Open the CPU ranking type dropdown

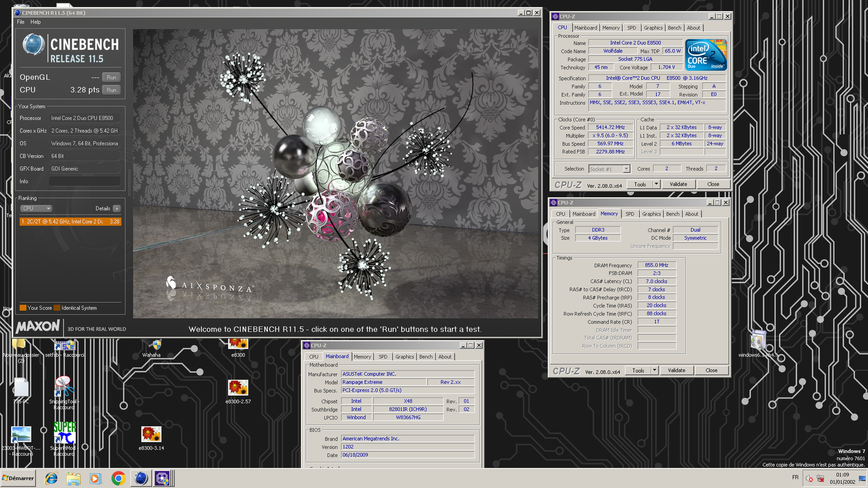(x=36, y=208)
